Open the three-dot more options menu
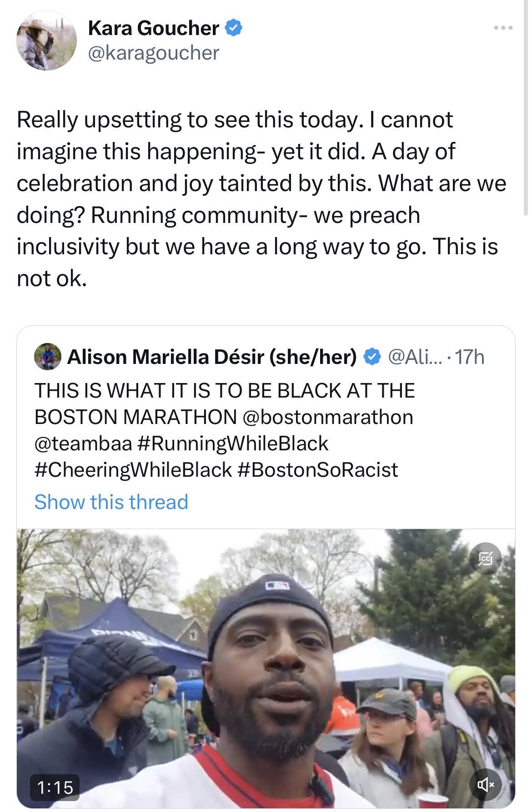Image resolution: width=532 pixels, height=812 pixels. tap(503, 28)
